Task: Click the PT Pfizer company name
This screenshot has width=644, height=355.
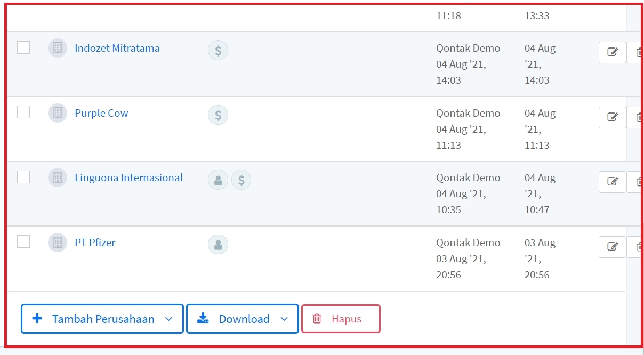Action: pos(95,243)
